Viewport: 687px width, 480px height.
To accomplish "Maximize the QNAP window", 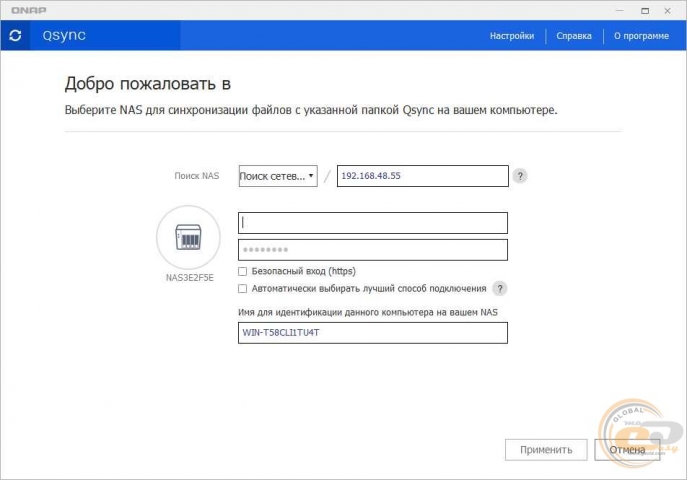I will pyautogui.click(x=645, y=11).
